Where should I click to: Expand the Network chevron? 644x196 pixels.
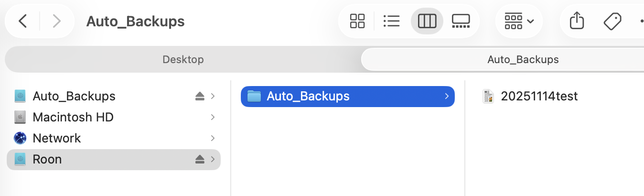[213, 138]
